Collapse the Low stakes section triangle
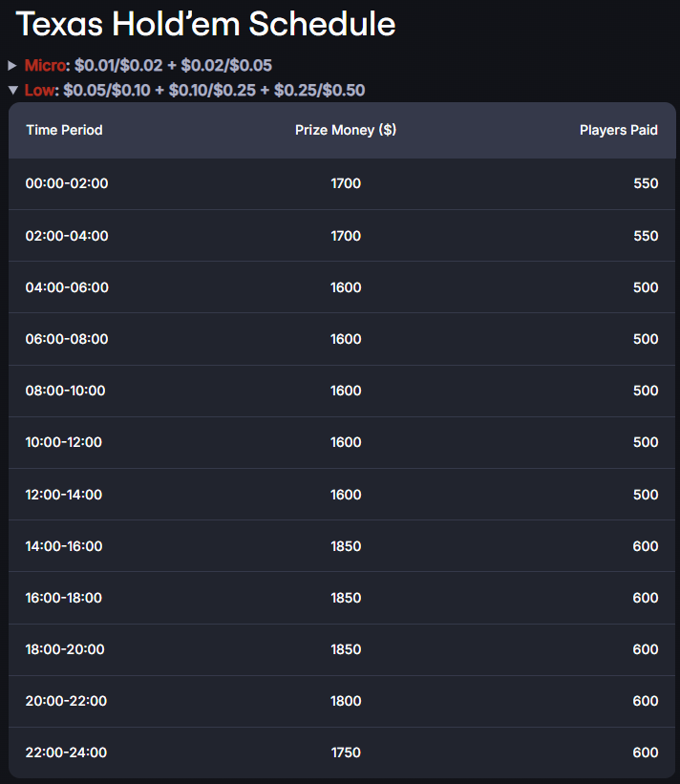Viewport: 680px width, 784px height. tap(13, 91)
